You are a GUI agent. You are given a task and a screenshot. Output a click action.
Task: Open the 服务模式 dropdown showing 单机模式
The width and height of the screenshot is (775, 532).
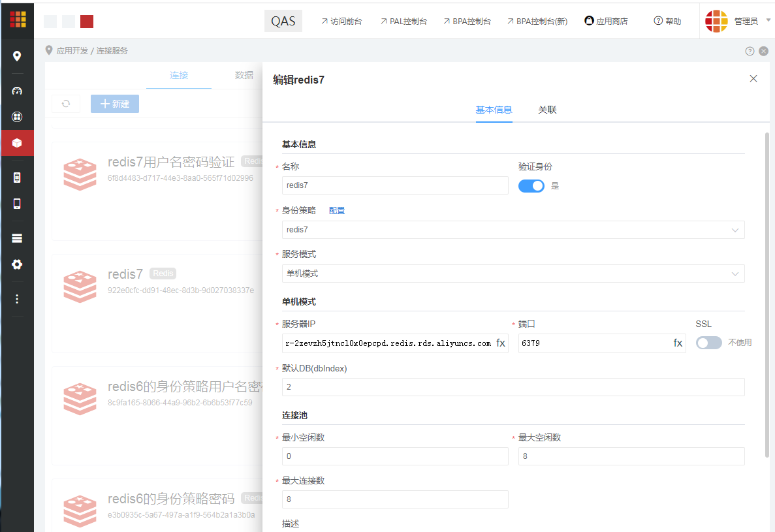pyautogui.click(x=513, y=274)
